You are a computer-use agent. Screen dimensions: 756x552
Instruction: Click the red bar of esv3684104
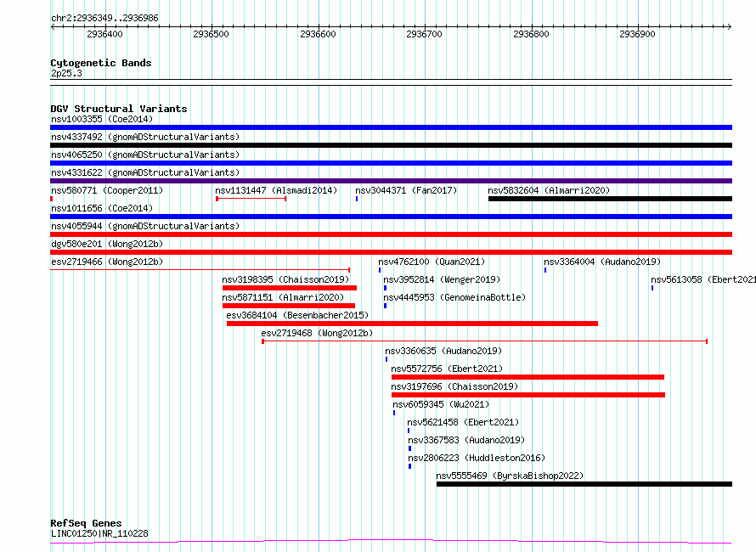pyautogui.click(x=412, y=324)
